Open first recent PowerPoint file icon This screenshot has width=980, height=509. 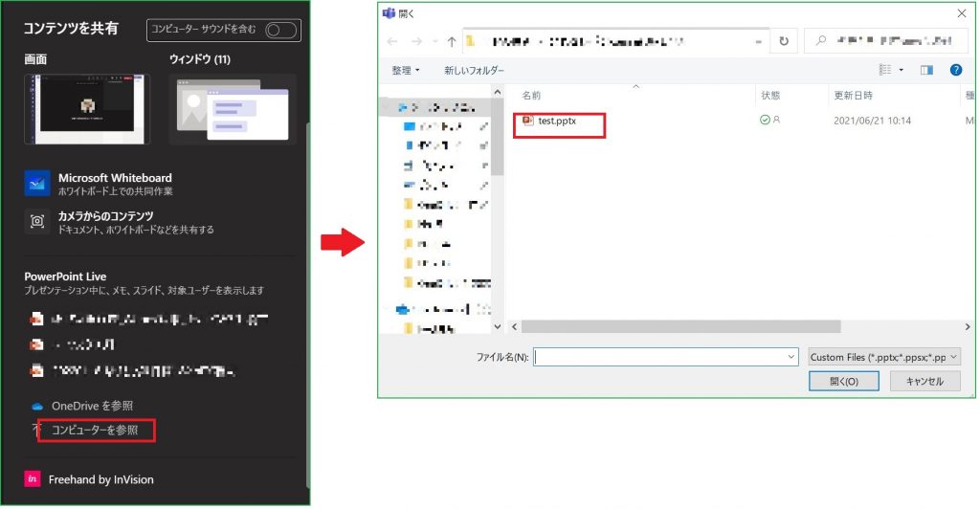pos(36,320)
